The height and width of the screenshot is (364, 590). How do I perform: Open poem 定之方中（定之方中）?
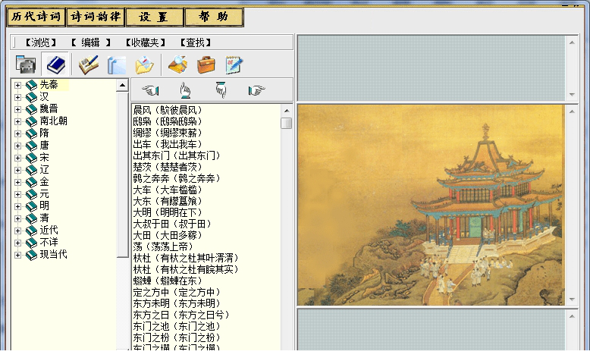tap(177, 292)
